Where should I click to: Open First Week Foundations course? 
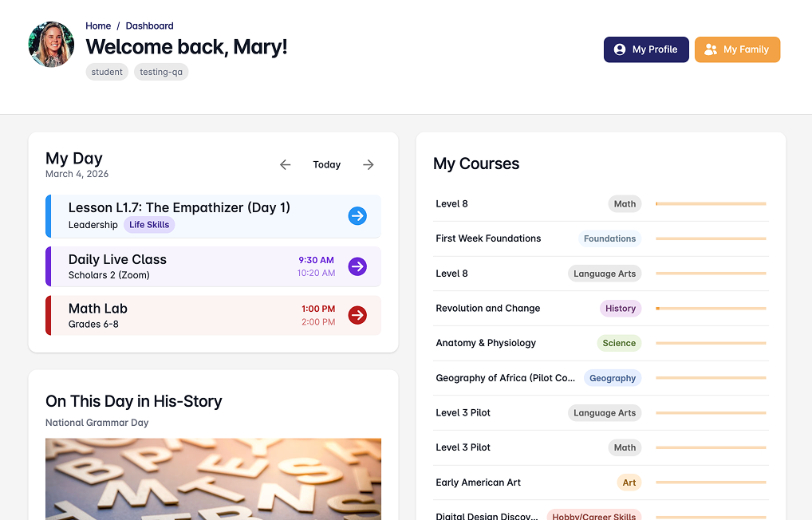(488, 238)
